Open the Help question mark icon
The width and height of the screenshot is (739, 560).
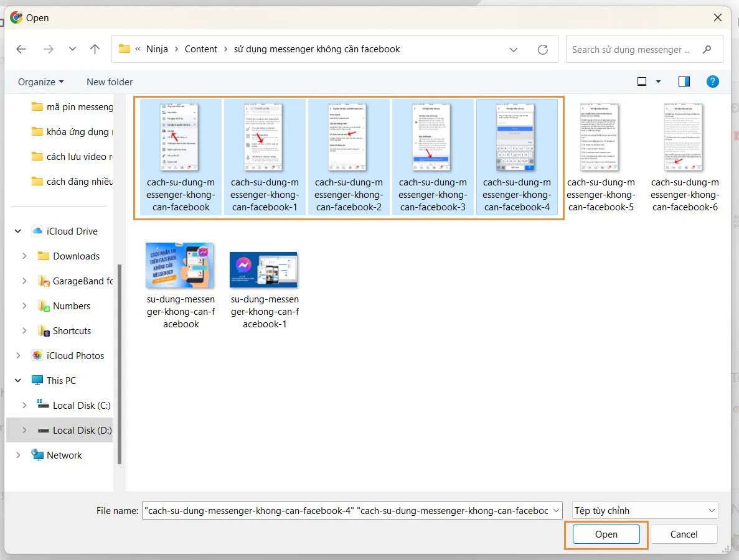click(x=713, y=82)
